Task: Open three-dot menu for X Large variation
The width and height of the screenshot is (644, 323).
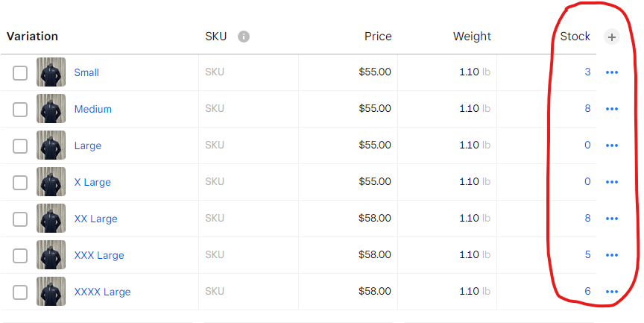Action: tap(612, 182)
